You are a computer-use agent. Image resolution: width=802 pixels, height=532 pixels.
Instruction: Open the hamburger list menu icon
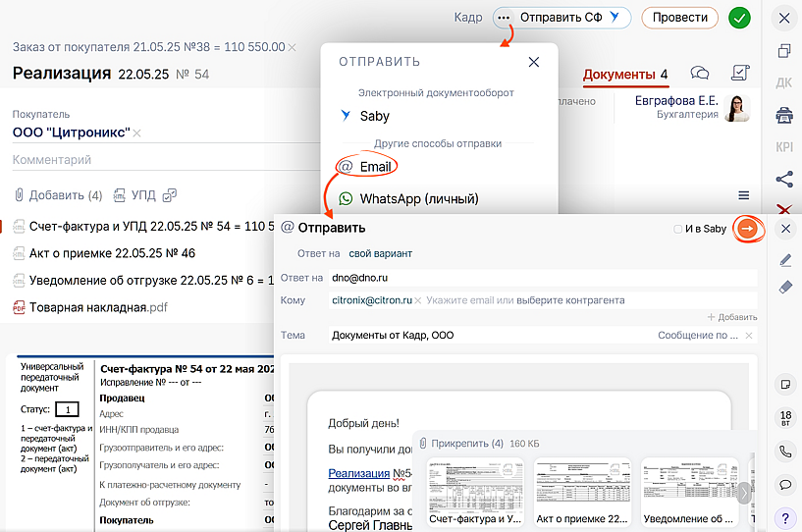(744, 195)
